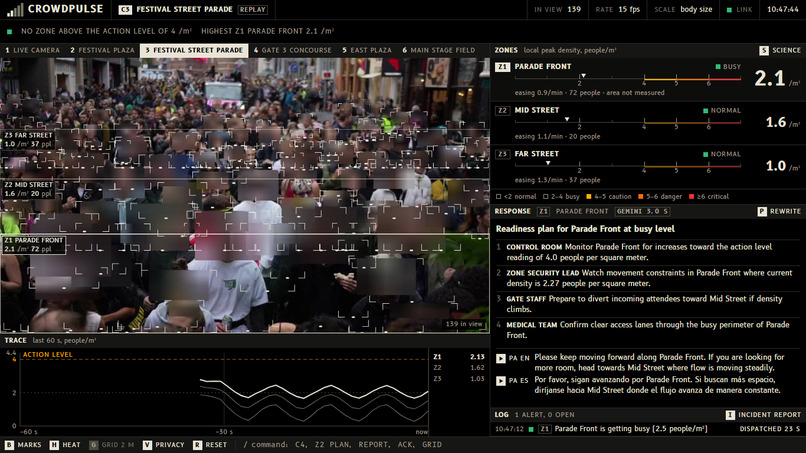Click the SCALE body size setting
The image size is (806, 453).
683,9
